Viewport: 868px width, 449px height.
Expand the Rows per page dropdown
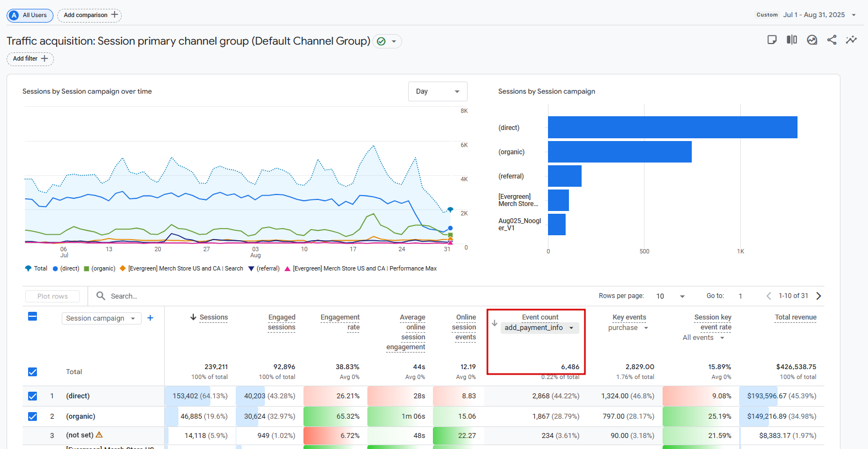(670, 296)
